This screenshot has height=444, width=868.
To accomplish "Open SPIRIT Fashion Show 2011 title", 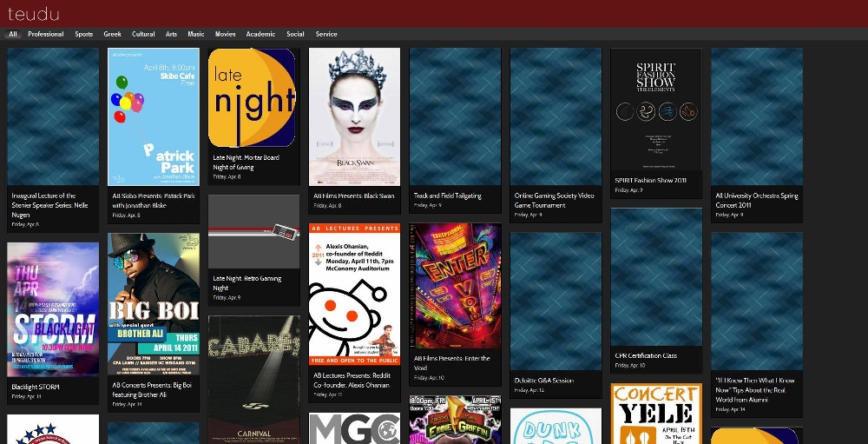I will click(x=650, y=180).
